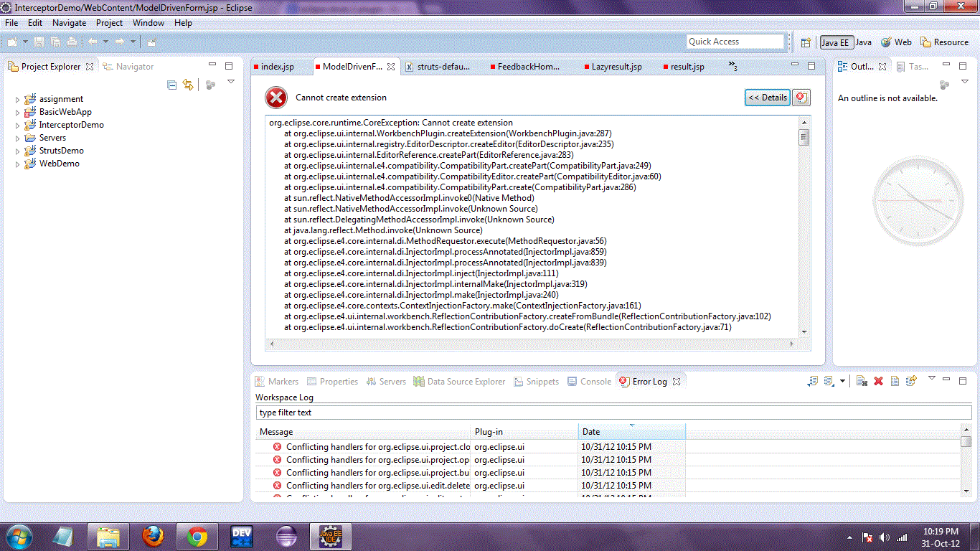Switch to the Console tab

pos(589,382)
